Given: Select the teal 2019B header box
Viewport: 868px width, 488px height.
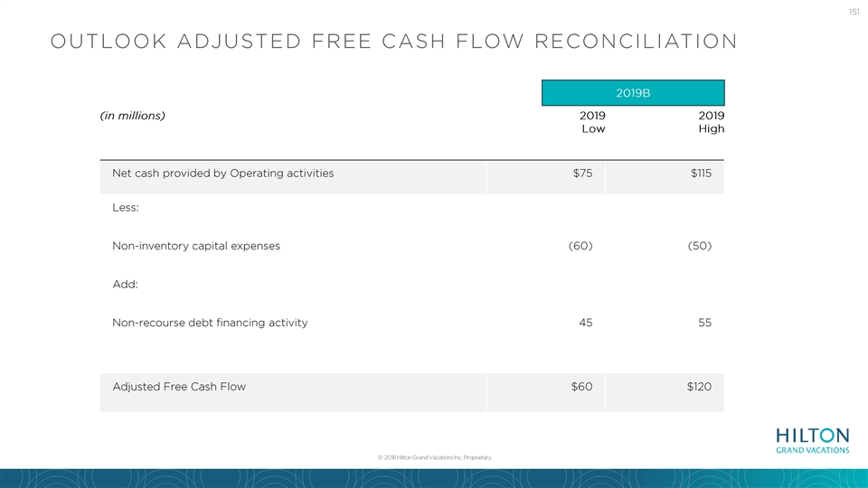Looking at the screenshot, I should pyautogui.click(x=633, y=93).
